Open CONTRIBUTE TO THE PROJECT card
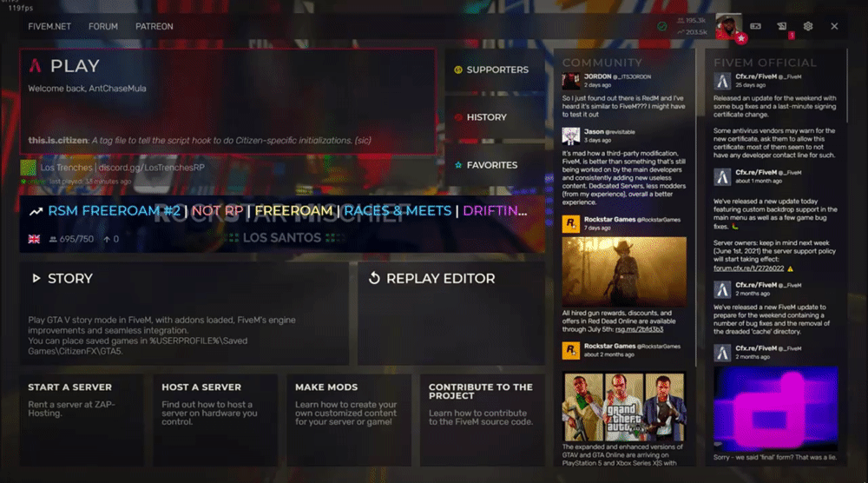The height and width of the screenshot is (483, 868). coord(482,420)
